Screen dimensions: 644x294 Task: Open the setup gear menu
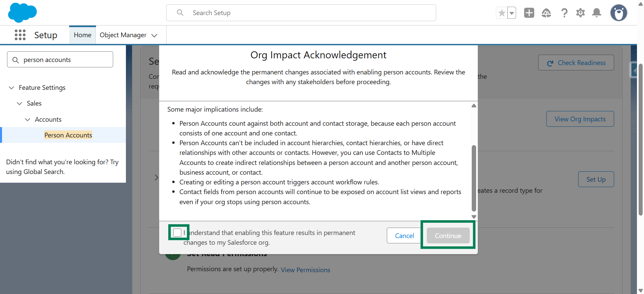point(580,13)
